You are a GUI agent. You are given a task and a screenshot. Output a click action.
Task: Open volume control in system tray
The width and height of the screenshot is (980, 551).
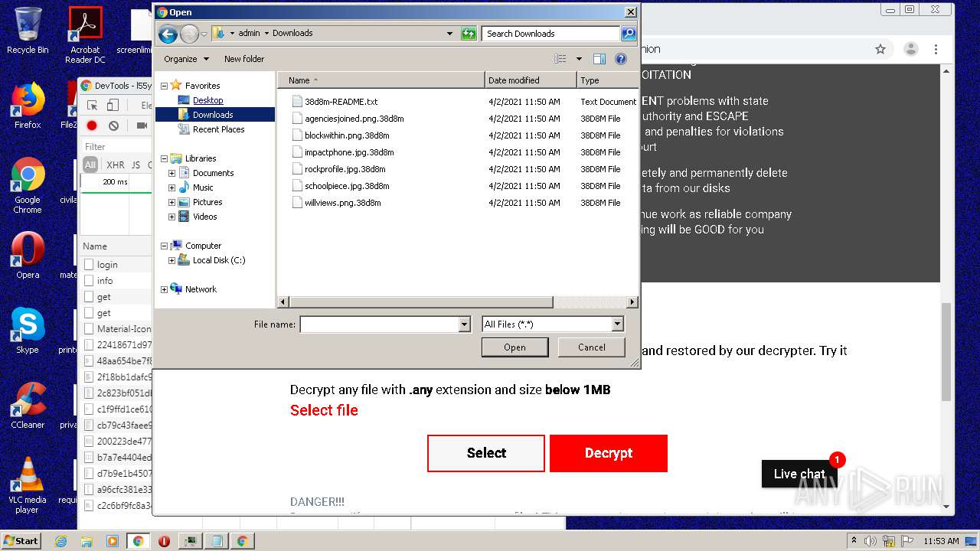coord(871,541)
